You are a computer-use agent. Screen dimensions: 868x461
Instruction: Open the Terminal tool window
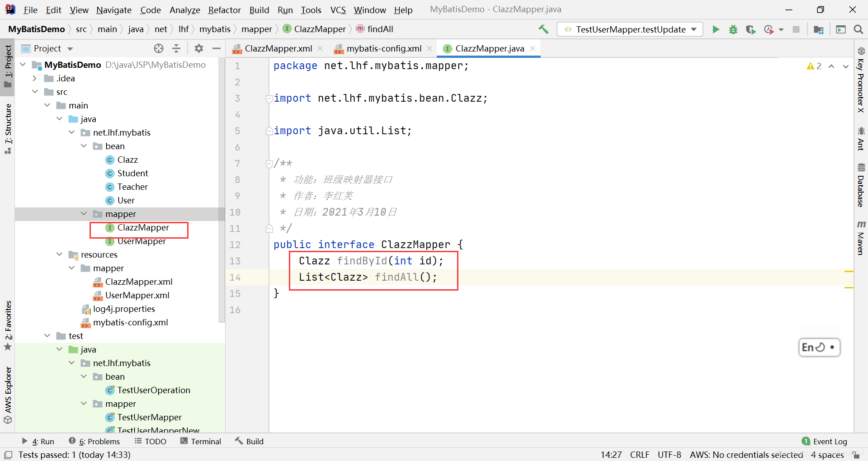coord(201,441)
